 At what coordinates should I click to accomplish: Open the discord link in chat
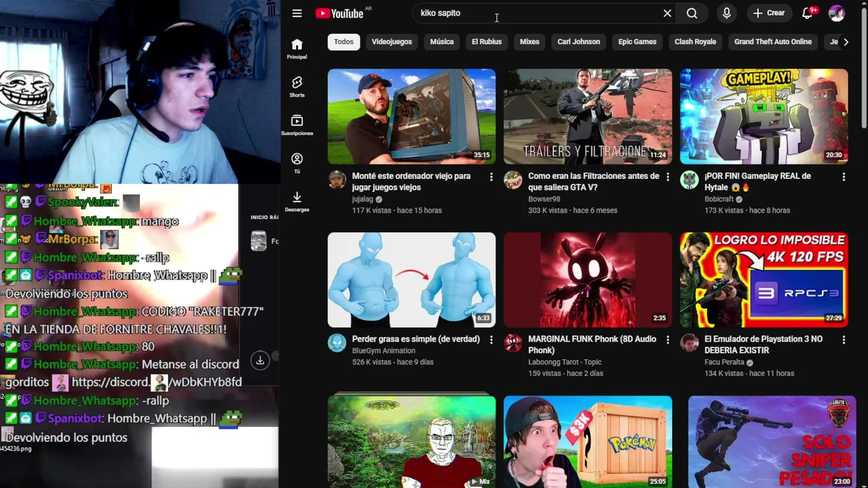157,382
